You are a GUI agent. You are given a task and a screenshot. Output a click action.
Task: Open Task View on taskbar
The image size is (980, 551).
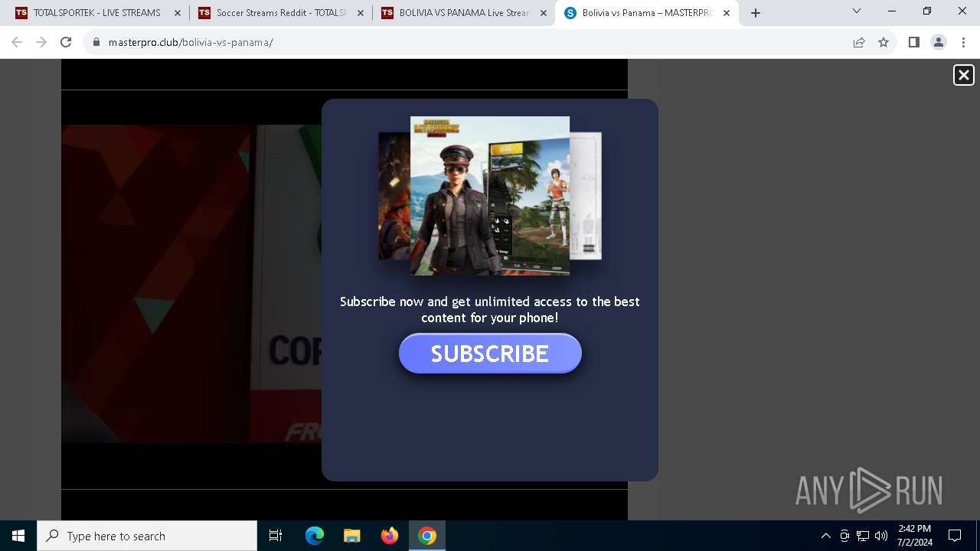(276, 536)
